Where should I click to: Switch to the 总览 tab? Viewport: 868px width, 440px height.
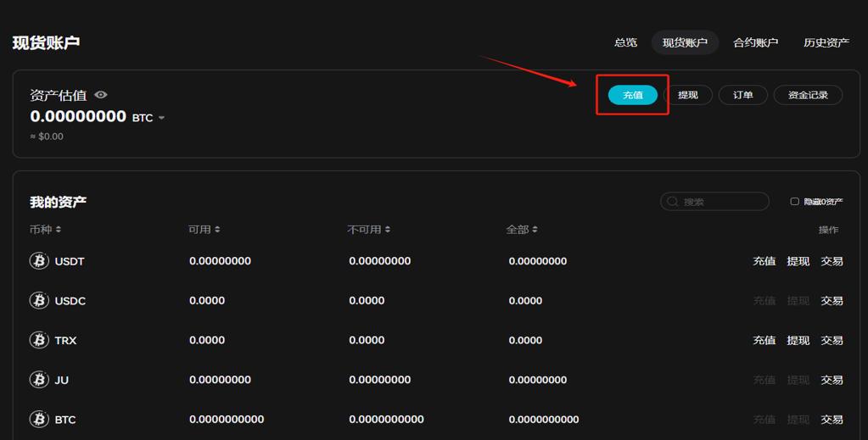click(625, 42)
